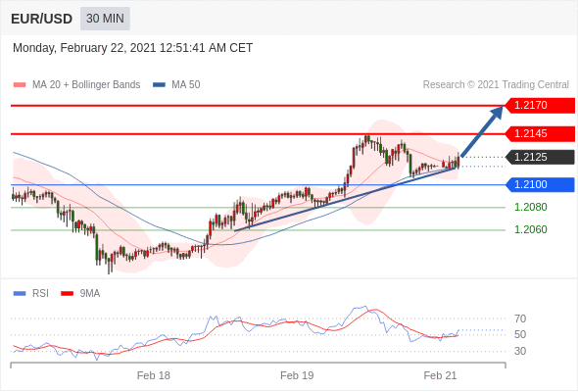Click the blue MA 50 color swatch
The height and width of the screenshot is (392, 578).
pyautogui.click(x=159, y=85)
